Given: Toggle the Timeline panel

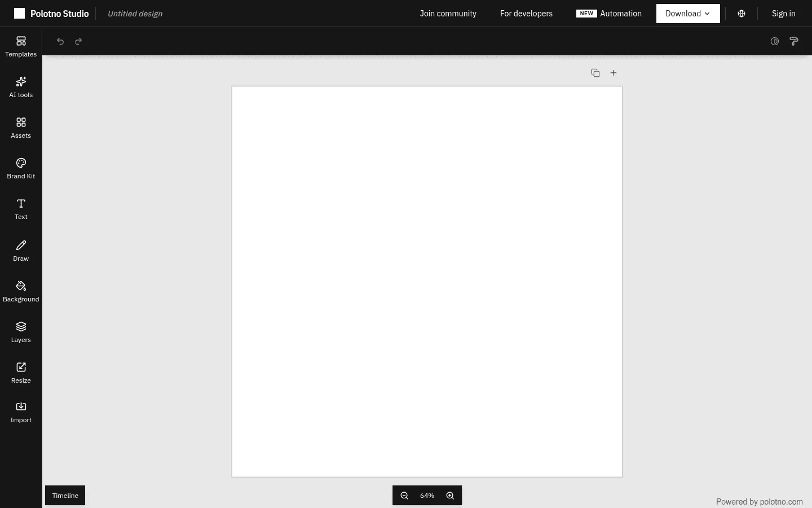Looking at the screenshot, I should pyautogui.click(x=65, y=496).
